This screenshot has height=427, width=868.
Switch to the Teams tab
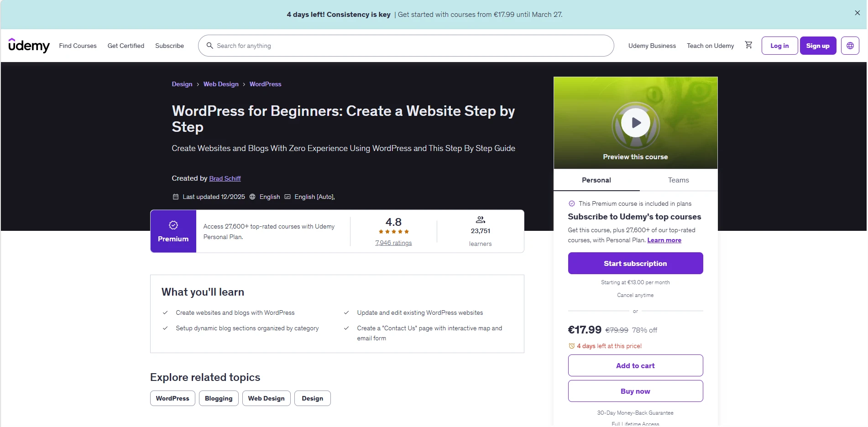[x=678, y=180]
